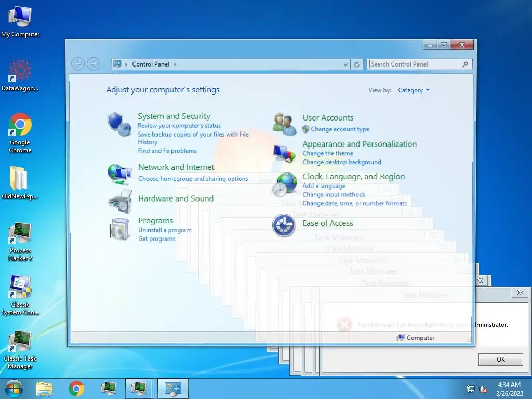
Task: Click Uninstall a program
Action: pyautogui.click(x=165, y=230)
